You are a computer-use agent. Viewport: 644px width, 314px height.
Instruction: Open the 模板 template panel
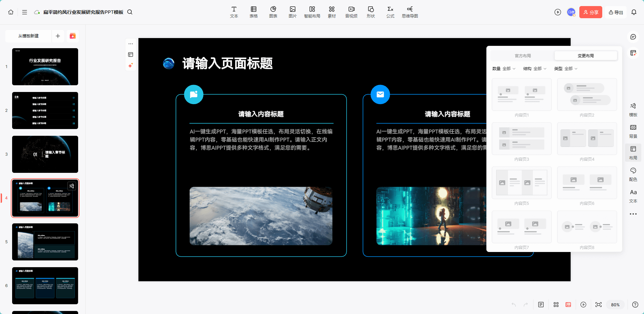[x=633, y=110]
